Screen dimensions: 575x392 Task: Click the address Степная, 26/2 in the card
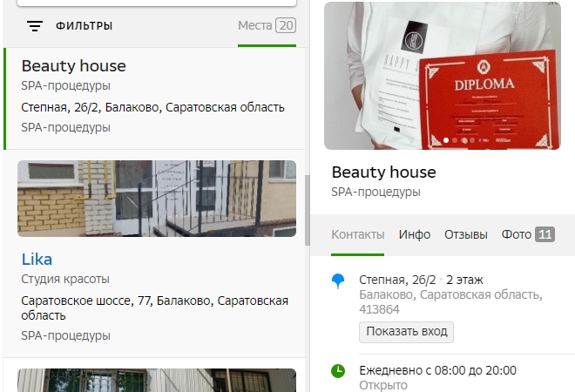[x=397, y=280]
